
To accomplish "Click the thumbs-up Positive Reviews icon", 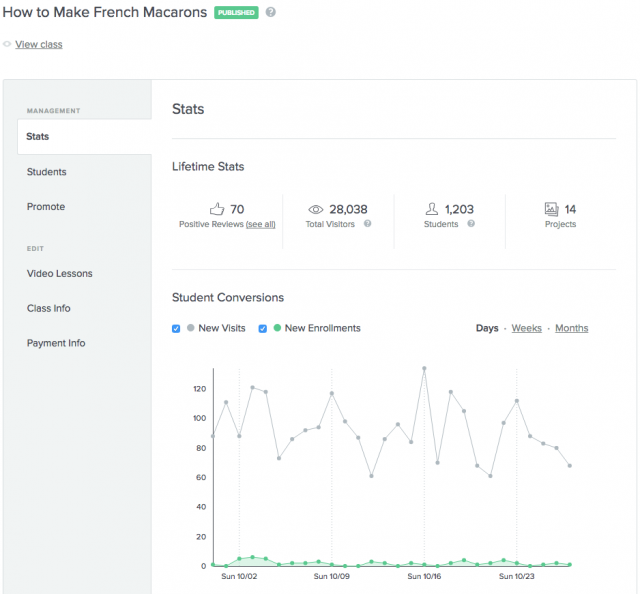I will [217, 209].
